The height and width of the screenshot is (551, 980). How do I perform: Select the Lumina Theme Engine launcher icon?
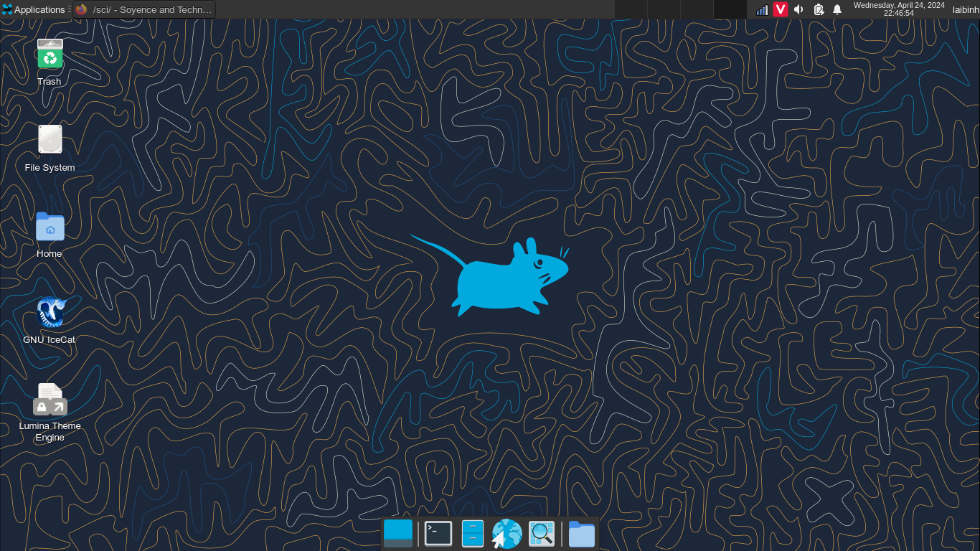point(50,400)
